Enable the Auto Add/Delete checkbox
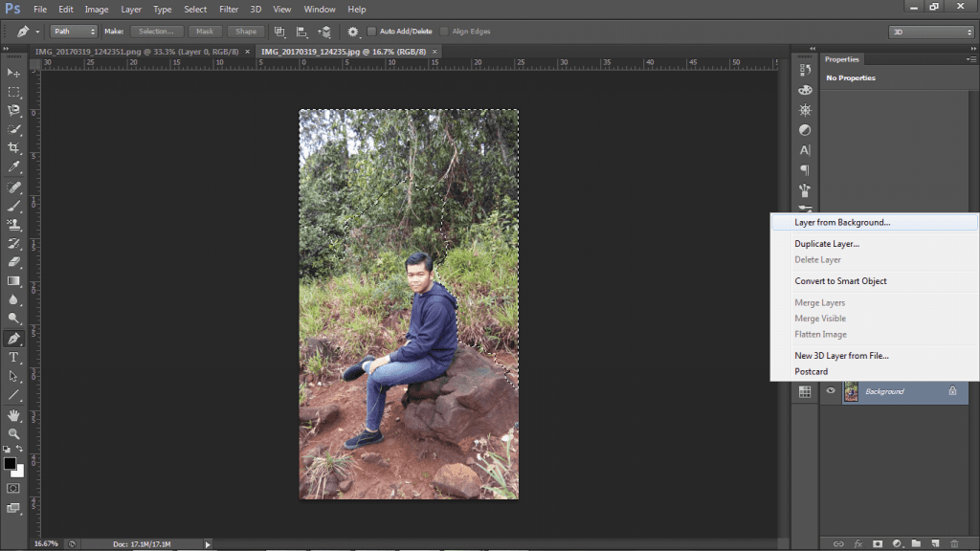The width and height of the screenshot is (980, 551). point(372,32)
